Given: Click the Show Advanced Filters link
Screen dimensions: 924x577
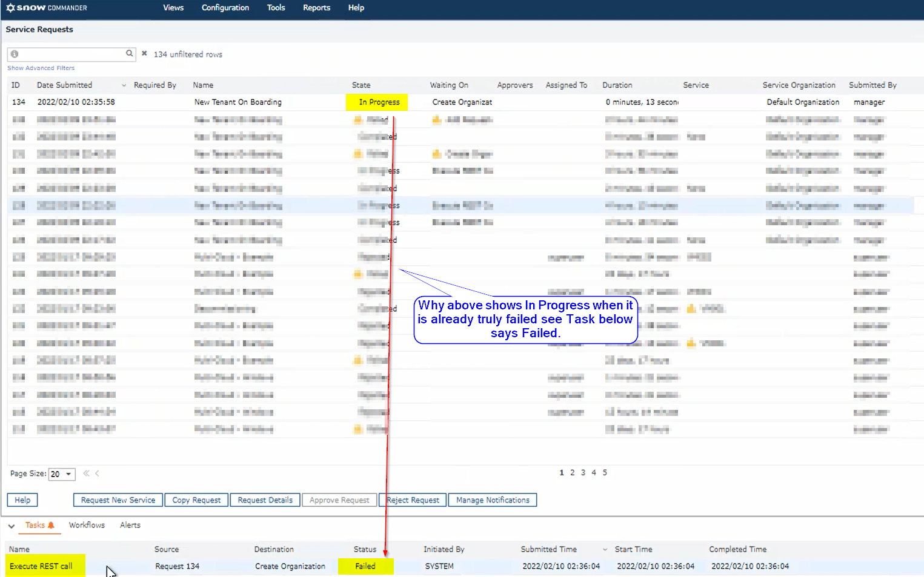Looking at the screenshot, I should coord(41,68).
